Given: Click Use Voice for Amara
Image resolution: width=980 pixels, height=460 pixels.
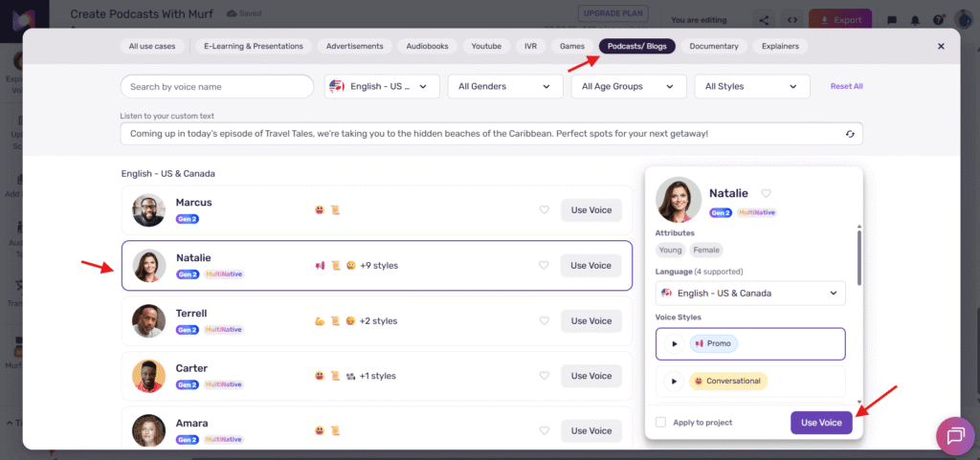Looking at the screenshot, I should tap(591, 430).
